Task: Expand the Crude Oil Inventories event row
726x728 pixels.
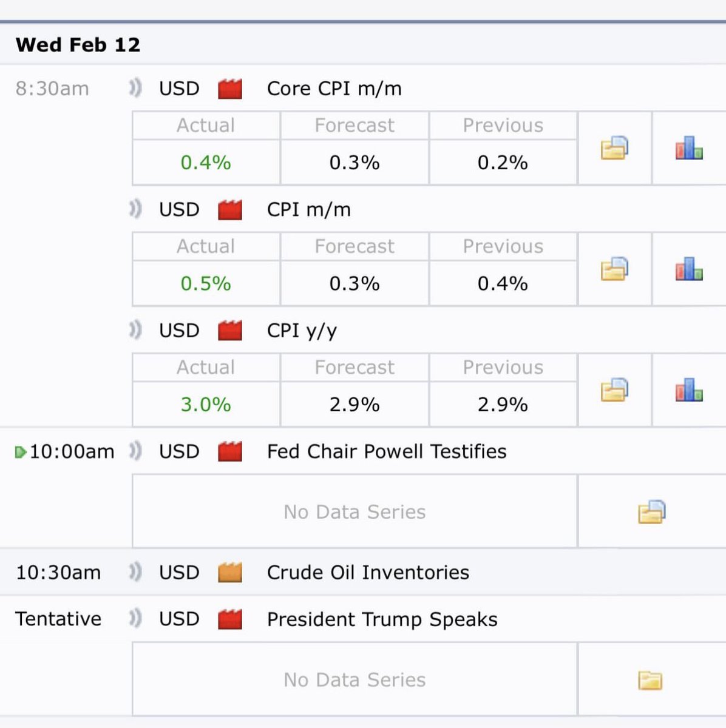Action: point(363,572)
